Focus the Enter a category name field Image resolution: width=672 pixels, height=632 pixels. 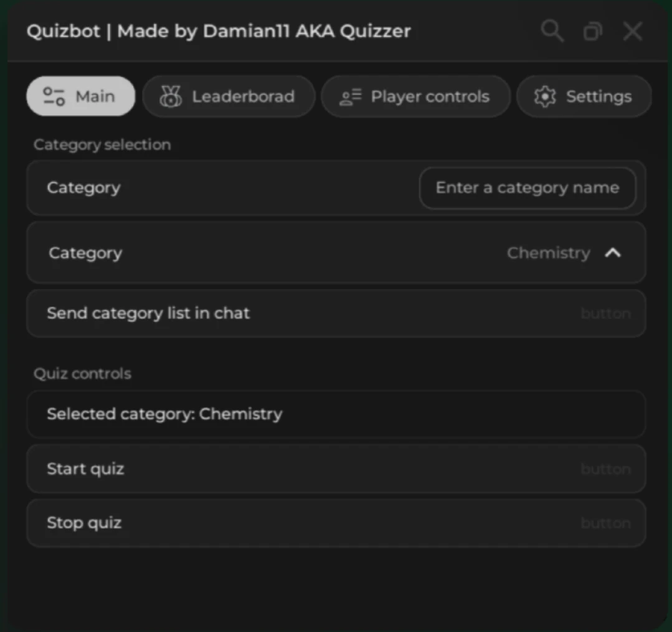pos(528,187)
